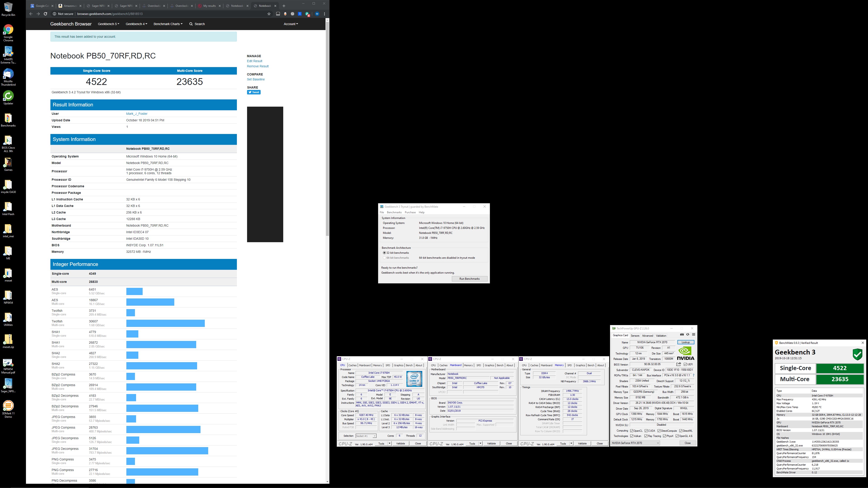Click Validate in the CPU-Z Memory window

582,443
